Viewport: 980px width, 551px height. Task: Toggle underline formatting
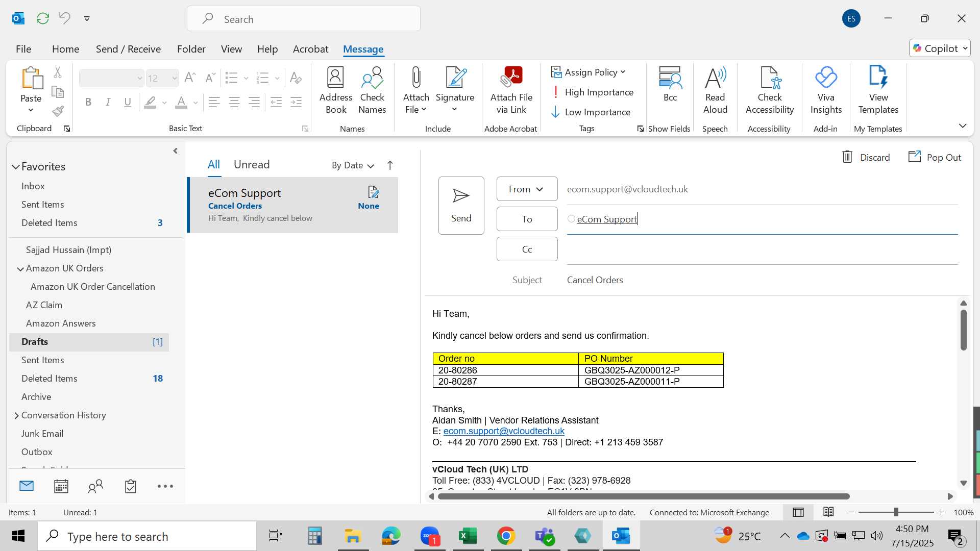(x=128, y=103)
